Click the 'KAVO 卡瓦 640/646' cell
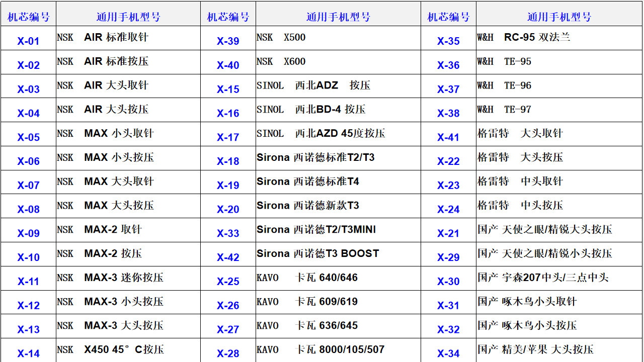Image resolution: width=644 pixels, height=362 pixels. pos(338,278)
